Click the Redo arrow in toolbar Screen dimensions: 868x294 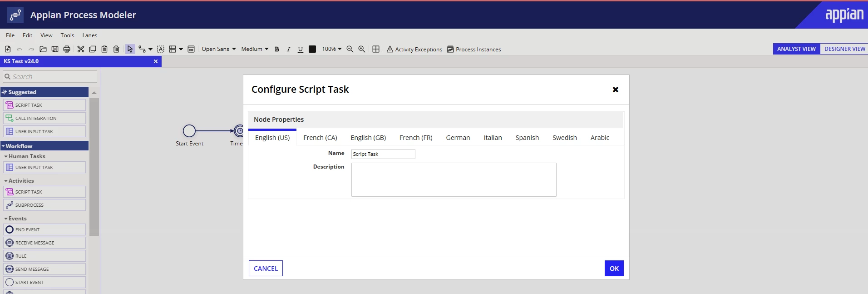pyautogui.click(x=31, y=49)
